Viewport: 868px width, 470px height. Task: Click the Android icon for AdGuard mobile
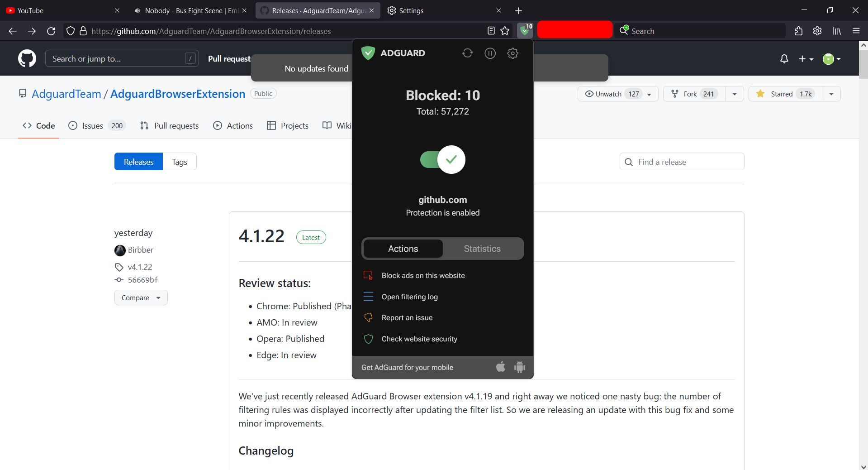tap(520, 367)
